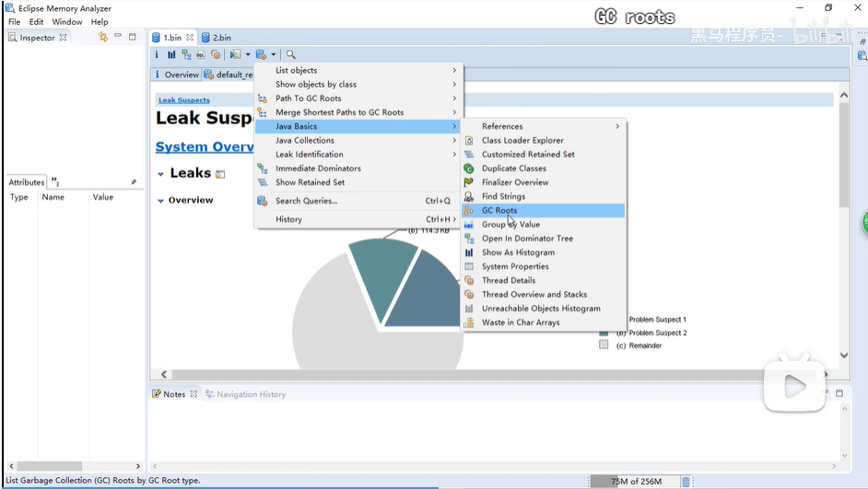The width and height of the screenshot is (868, 489).
Task: Close the Inspector view tab
Action: pos(63,38)
